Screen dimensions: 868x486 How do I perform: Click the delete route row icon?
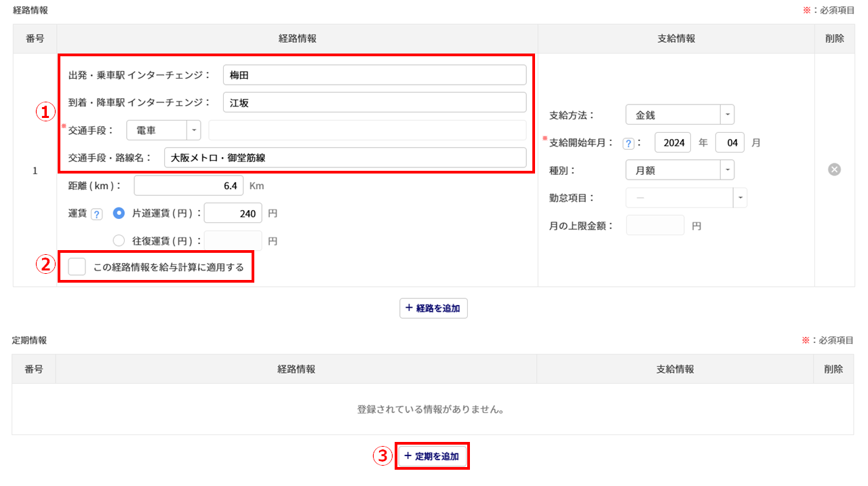[834, 169]
